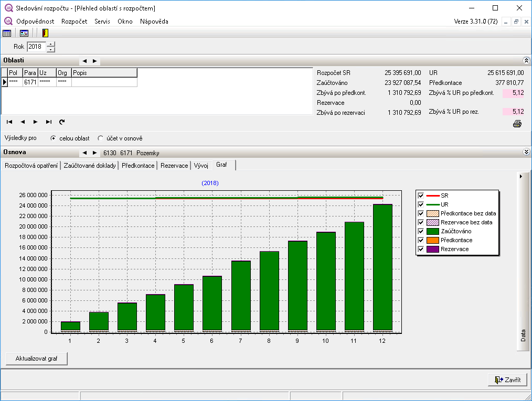Select the 'účet v osnově' radio option
Image resolution: width=532 pixels, height=401 pixels.
coord(101,138)
